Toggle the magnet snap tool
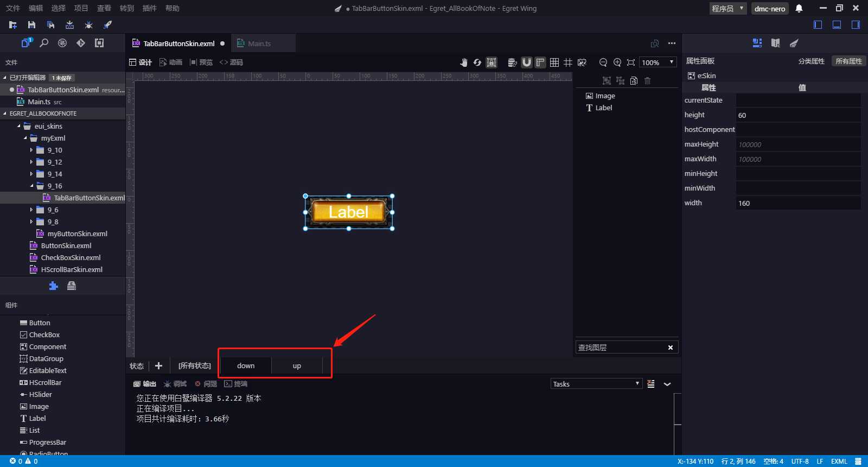The image size is (868, 467). (x=527, y=62)
